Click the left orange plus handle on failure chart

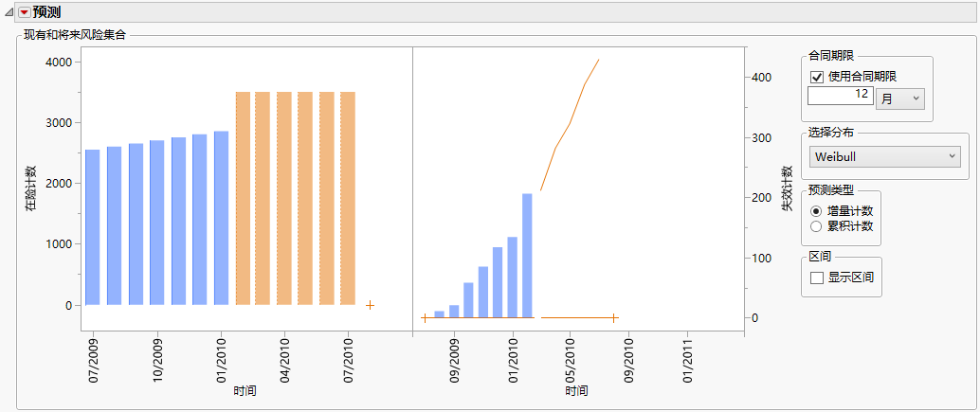tap(425, 317)
